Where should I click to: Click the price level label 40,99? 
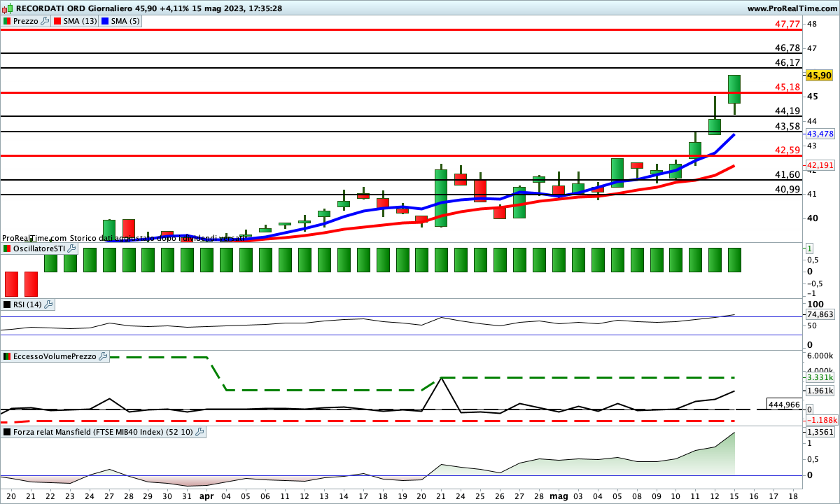pos(787,189)
